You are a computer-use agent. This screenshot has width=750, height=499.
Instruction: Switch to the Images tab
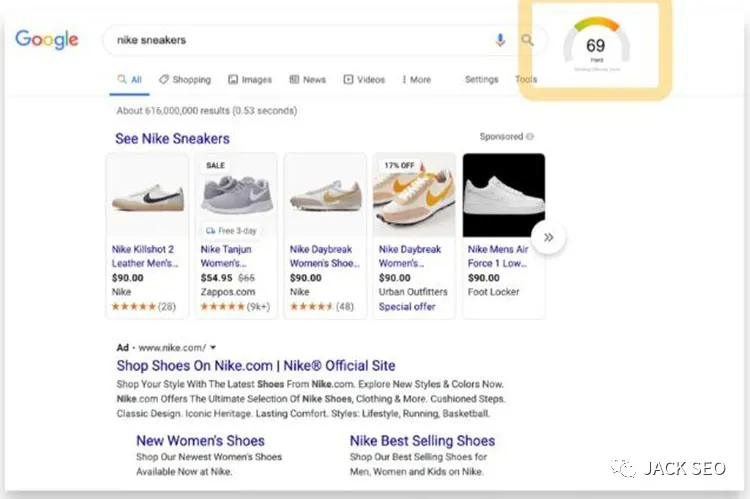pyautogui.click(x=250, y=80)
